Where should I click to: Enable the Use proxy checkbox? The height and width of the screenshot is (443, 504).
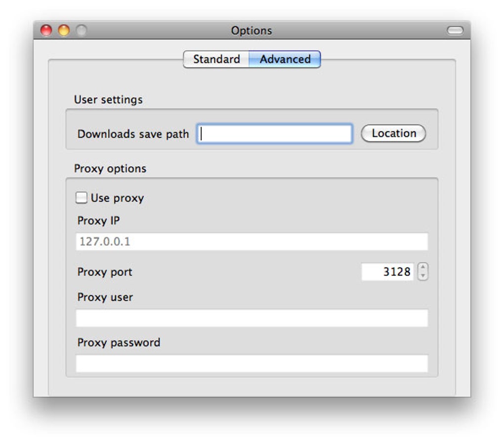(82, 197)
